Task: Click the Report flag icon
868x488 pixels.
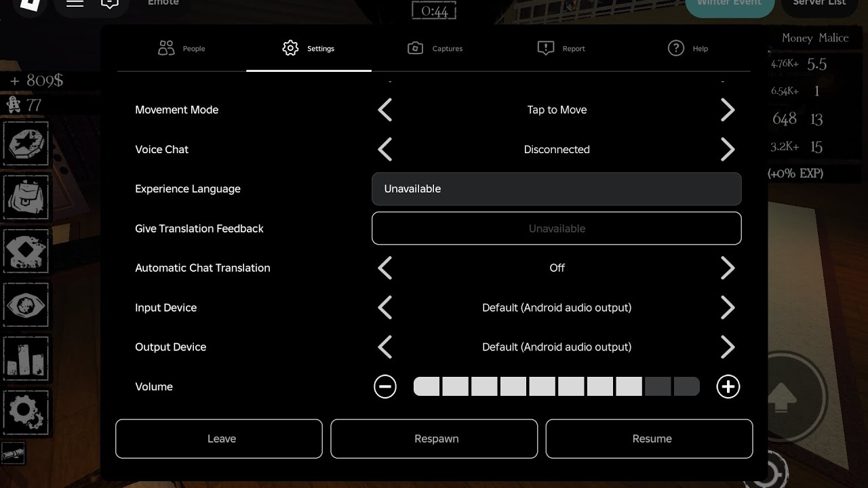Action: 546,48
